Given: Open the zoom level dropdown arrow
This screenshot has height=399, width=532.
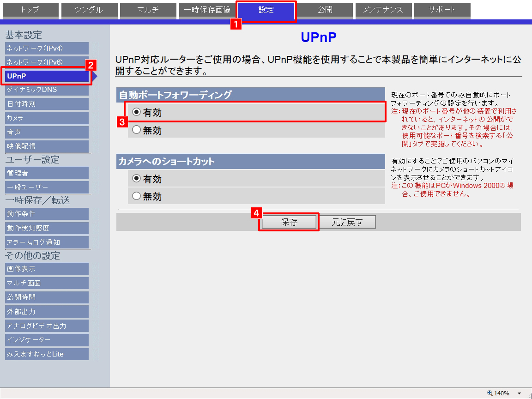Looking at the screenshot, I should coord(519,393).
